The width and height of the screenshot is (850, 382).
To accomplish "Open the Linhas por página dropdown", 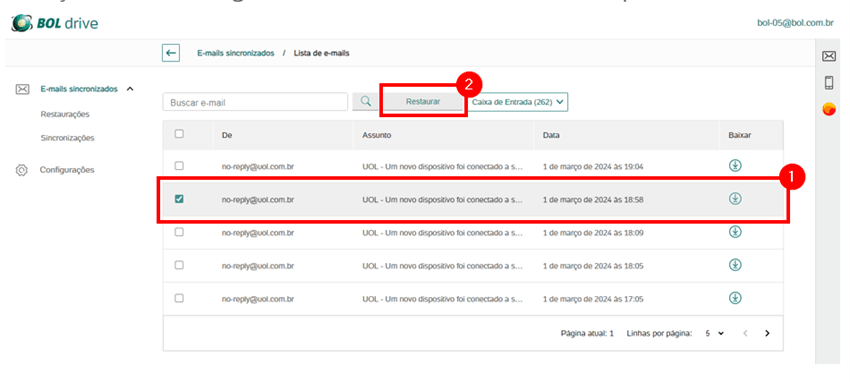I will click(x=714, y=334).
